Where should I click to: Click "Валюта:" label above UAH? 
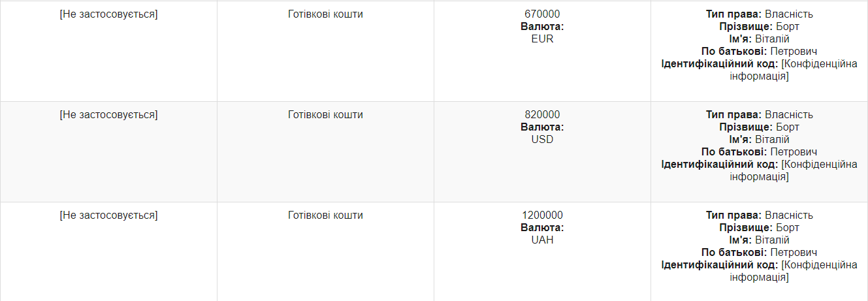pos(542,228)
